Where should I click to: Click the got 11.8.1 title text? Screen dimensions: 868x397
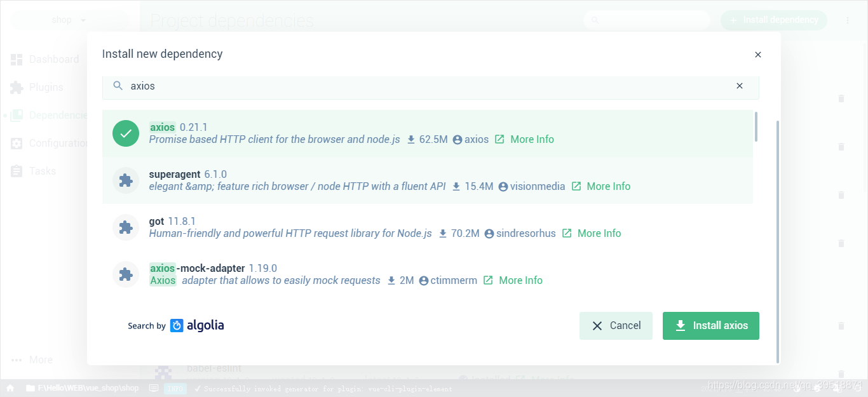[172, 221]
